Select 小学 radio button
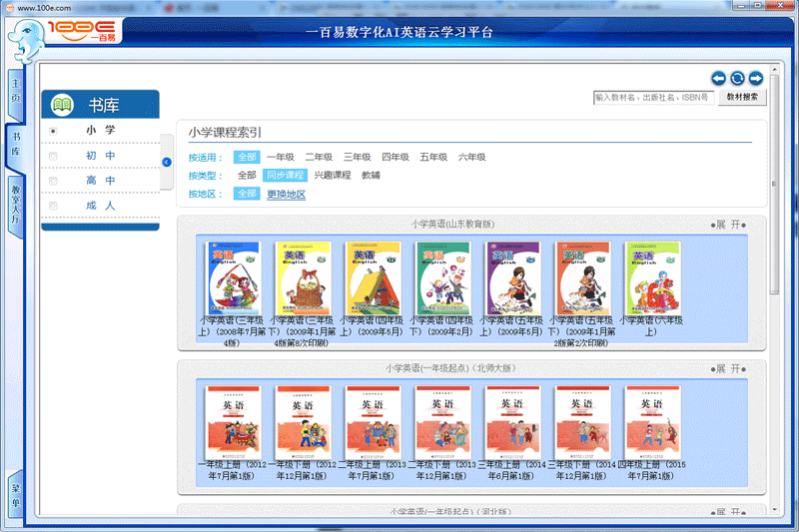This screenshot has width=799, height=532. (x=53, y=132)
